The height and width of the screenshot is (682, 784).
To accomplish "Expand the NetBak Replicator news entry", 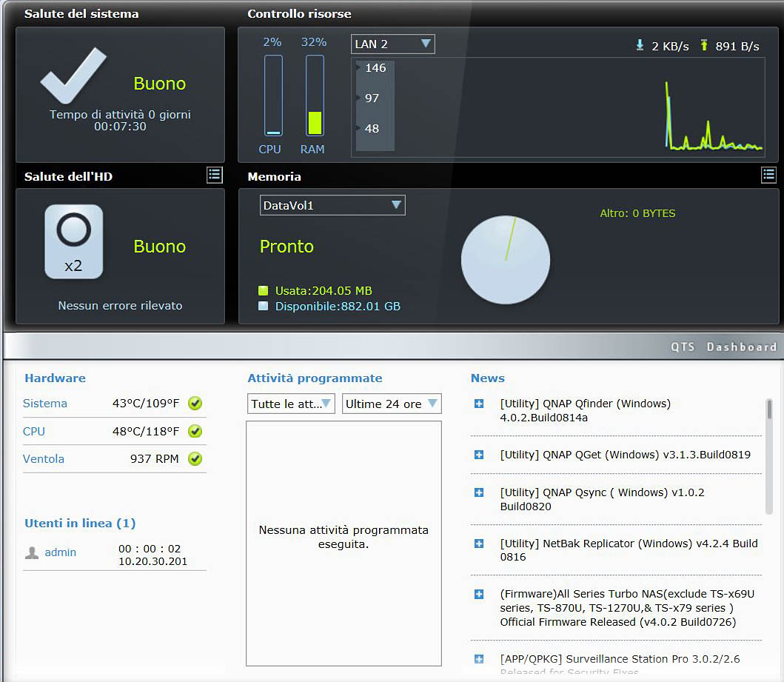I will 479,544.
